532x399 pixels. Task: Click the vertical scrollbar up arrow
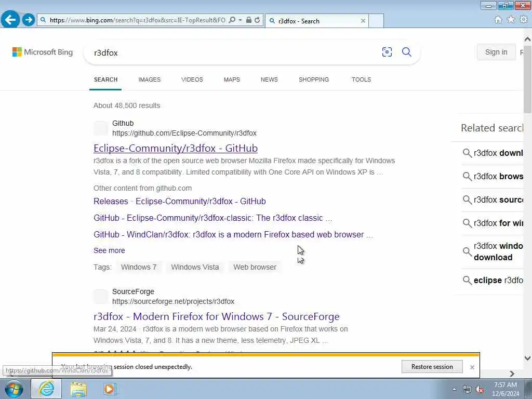click(527, 39)
